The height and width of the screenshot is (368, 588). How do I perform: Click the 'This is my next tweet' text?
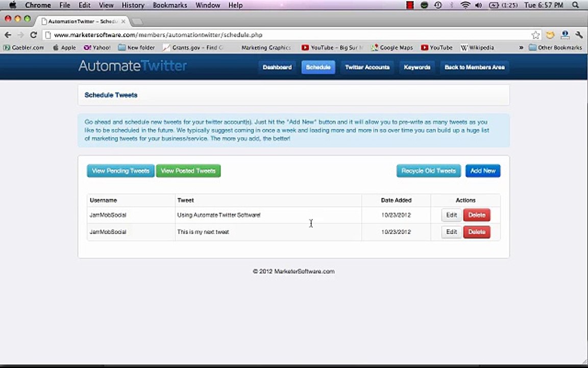[x=203, y=232]
